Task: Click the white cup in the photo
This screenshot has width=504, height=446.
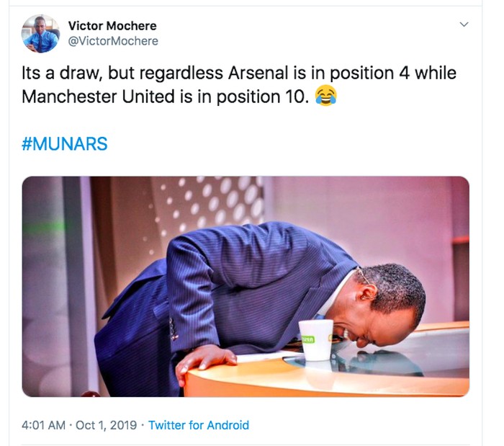Action: [x=317, y=340]
